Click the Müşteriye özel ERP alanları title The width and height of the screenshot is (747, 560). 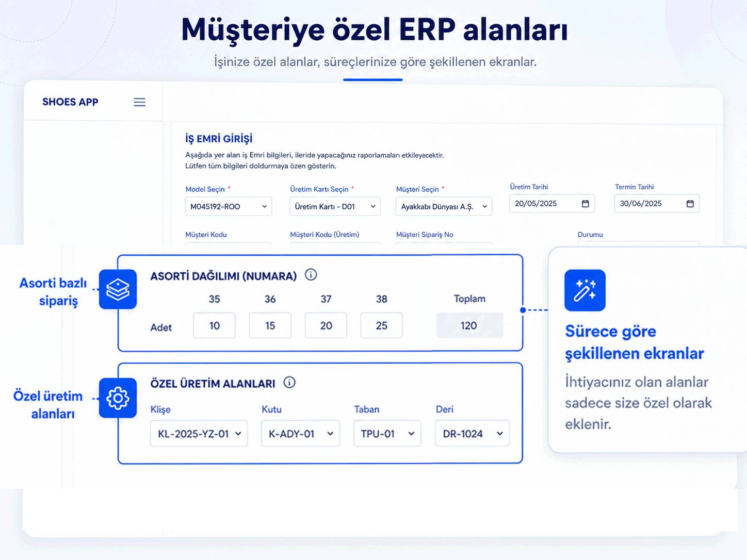(375, 29)
